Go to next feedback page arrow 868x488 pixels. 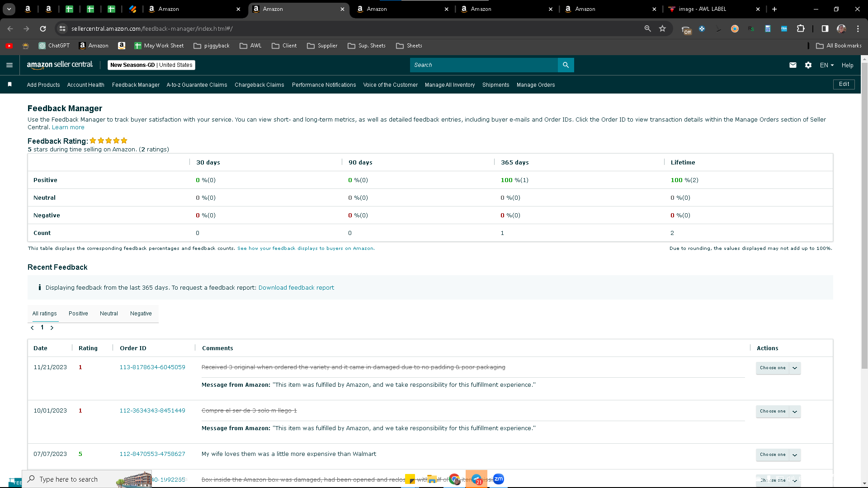click(x=52, y=328)
